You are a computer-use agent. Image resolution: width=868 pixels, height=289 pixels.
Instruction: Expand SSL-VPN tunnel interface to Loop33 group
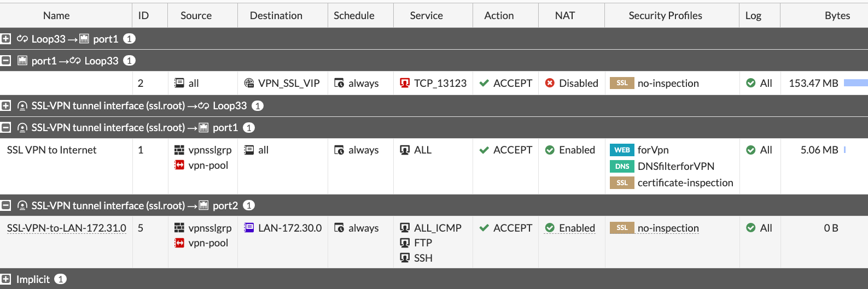point(6,105)
